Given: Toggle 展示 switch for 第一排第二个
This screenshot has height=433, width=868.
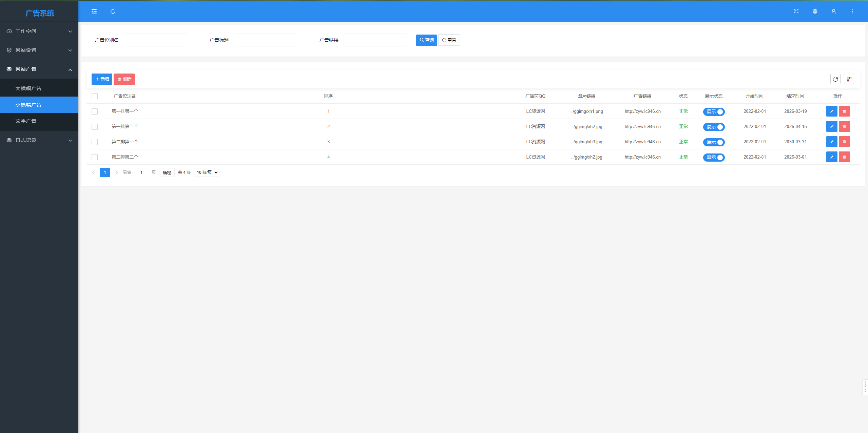Looking at the screenshot, I should click(x=714, y=127).
